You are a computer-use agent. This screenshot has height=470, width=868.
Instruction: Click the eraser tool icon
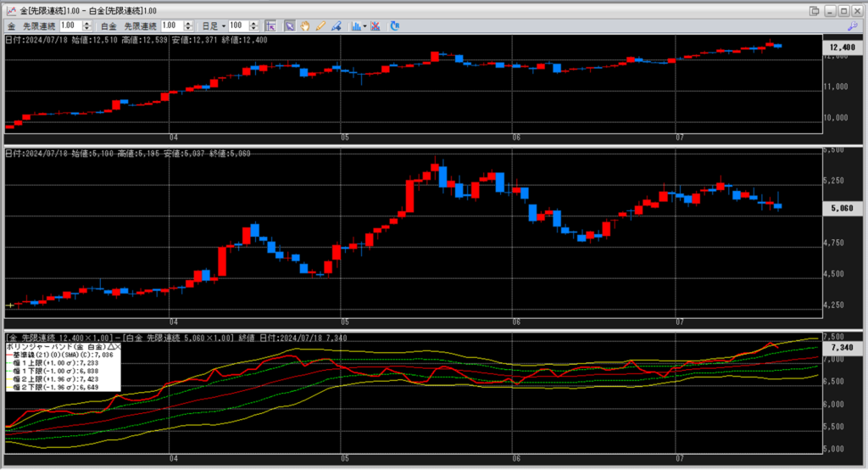337,26
